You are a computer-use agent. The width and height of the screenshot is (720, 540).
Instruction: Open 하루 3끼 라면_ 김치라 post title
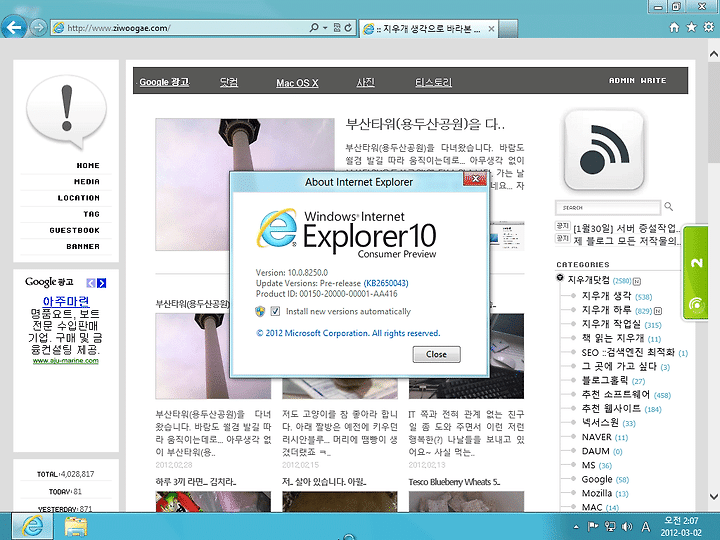pos(196,482)
